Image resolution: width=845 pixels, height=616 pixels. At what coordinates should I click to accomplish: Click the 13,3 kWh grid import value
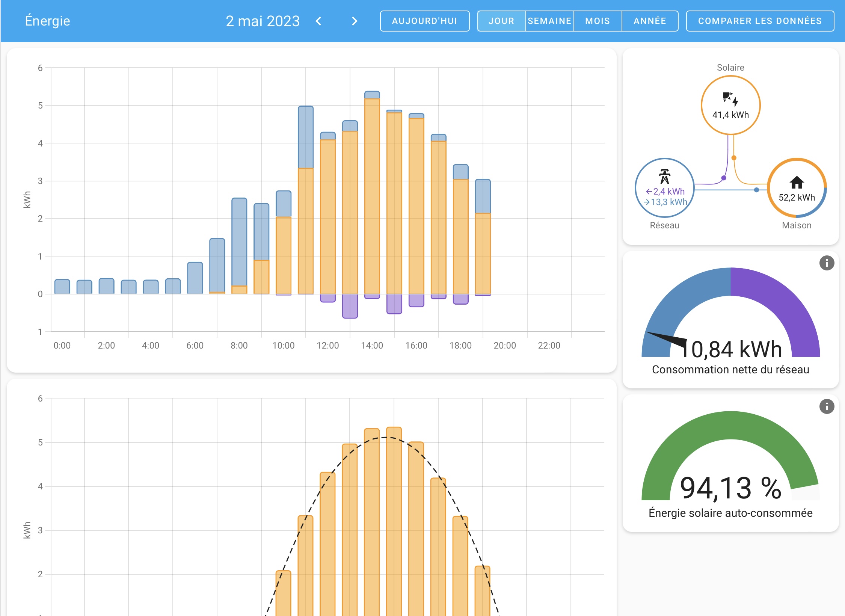tap(668, 202)
